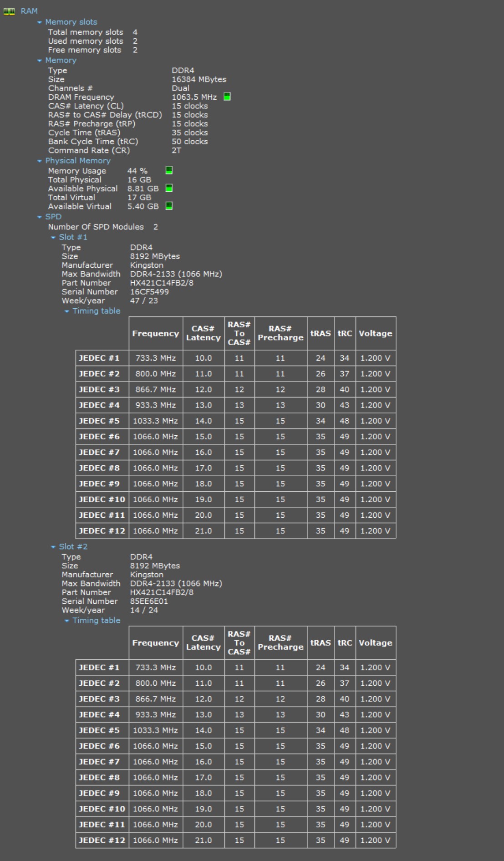
Task: Click the RAM memory stick icon
Action: point(9,11)
